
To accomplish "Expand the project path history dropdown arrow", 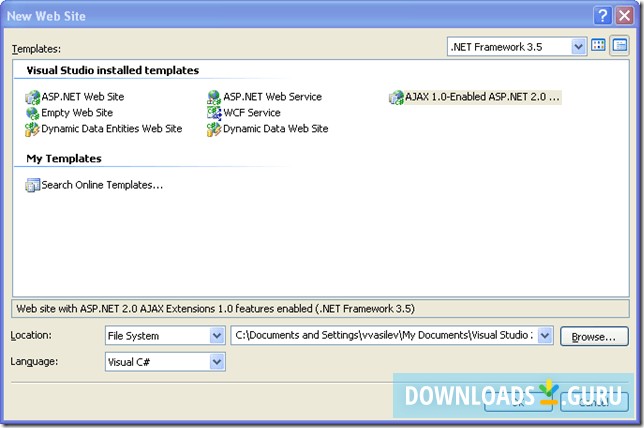I will click(x=545, y=336).
